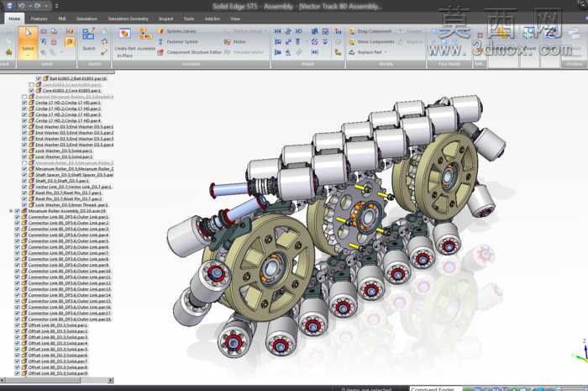Open the Systems Library icon
Viewport: 588px width, 391px height.
160,31
